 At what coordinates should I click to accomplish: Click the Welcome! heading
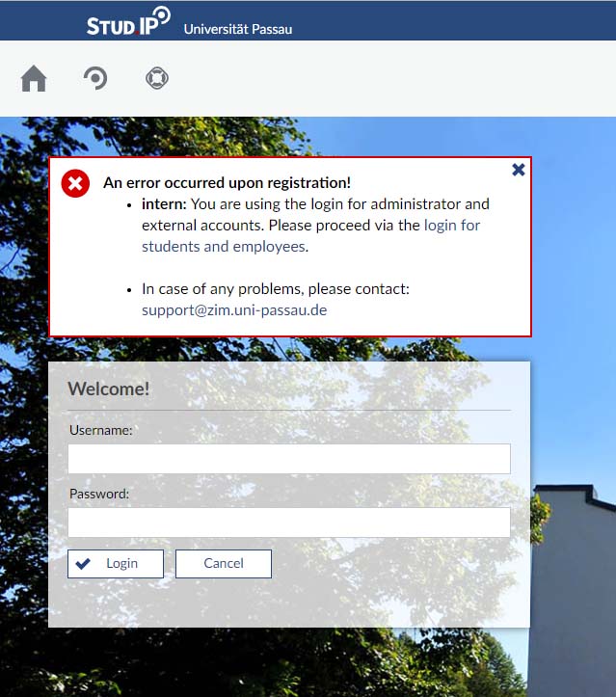click(x=108, y=389)
